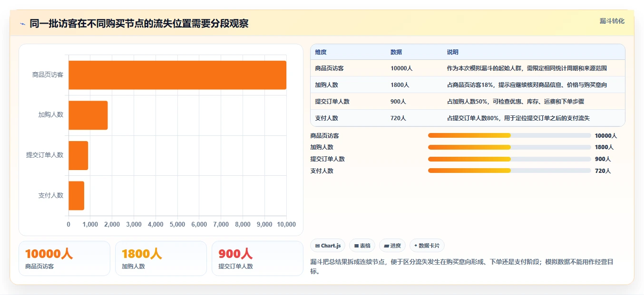Click the description starting 占提交订单人数80%

click(518, 118)
